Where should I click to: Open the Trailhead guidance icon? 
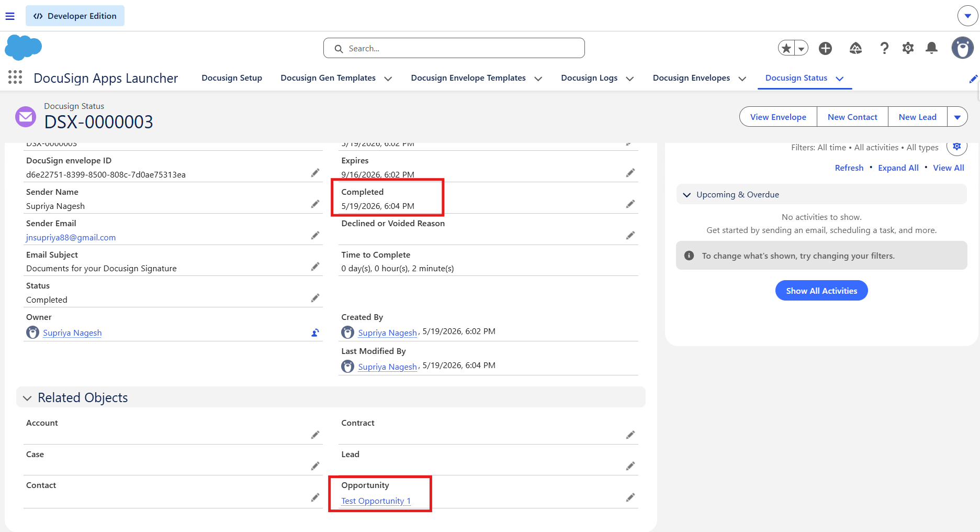855,48
